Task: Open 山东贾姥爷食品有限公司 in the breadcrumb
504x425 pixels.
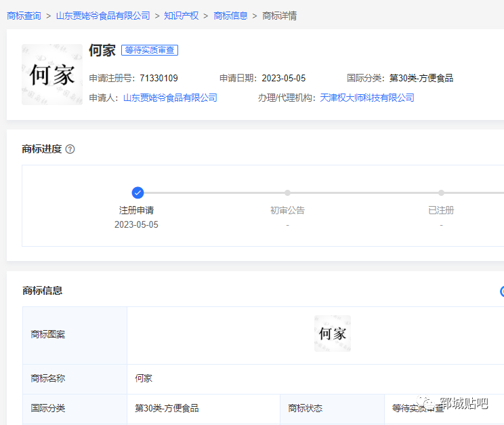Action: pyautogui.click(x=103, y=16)
